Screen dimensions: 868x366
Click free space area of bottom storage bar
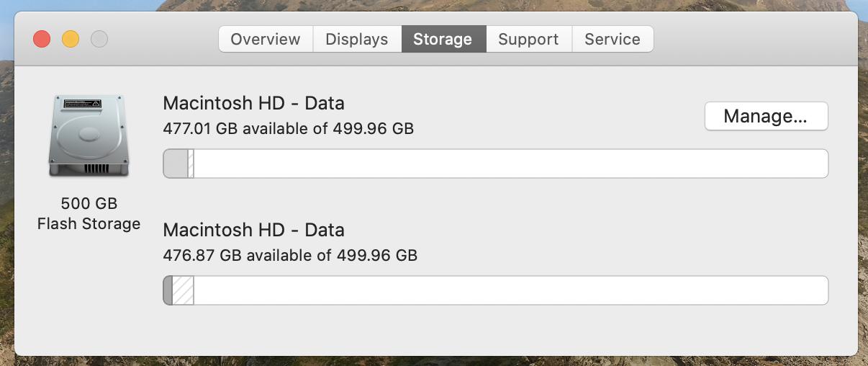[x=511, y=290]
